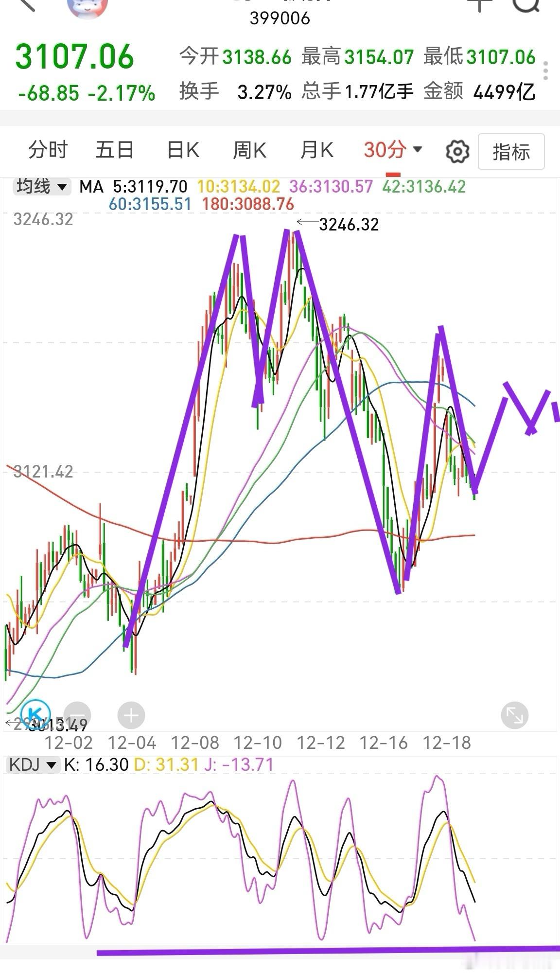Tap the current price 3107.06

74,56
